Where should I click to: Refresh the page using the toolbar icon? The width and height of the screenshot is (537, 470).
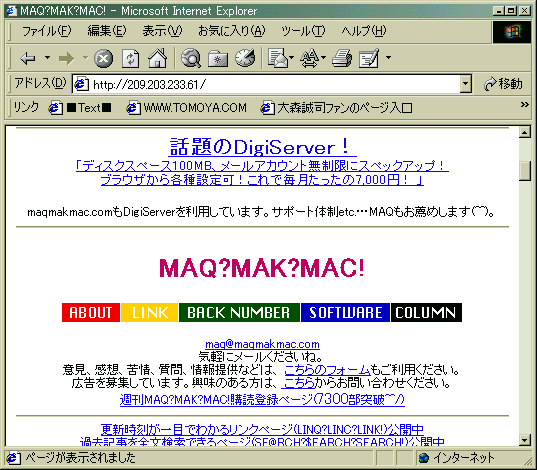131,58
